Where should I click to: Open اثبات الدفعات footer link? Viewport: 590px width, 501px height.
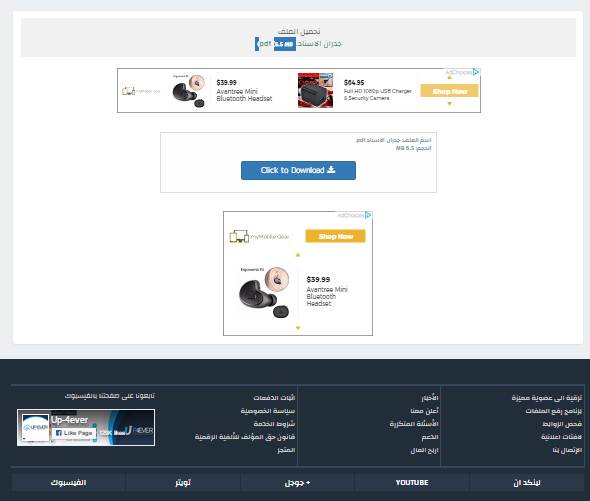pos(274,397)
